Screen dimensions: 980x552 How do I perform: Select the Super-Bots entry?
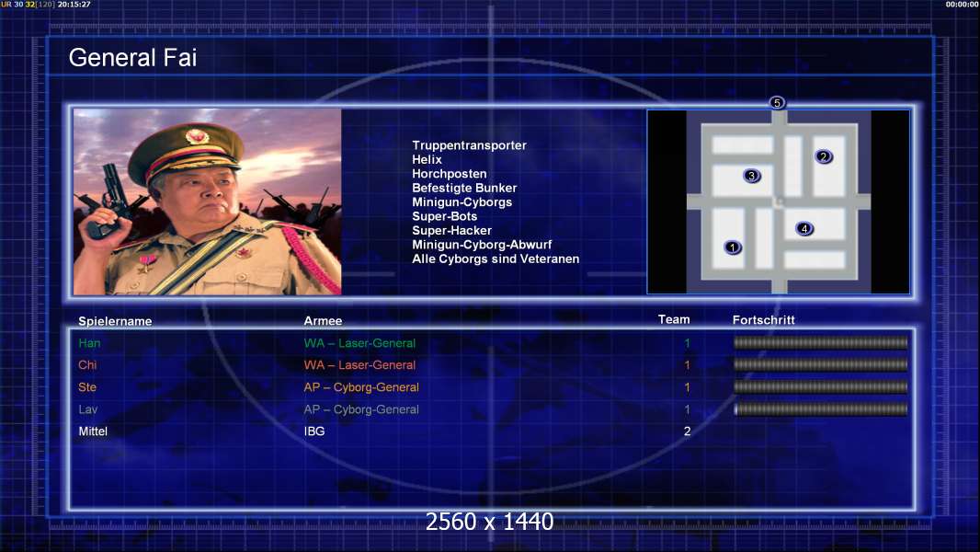(x=444, y=216)
